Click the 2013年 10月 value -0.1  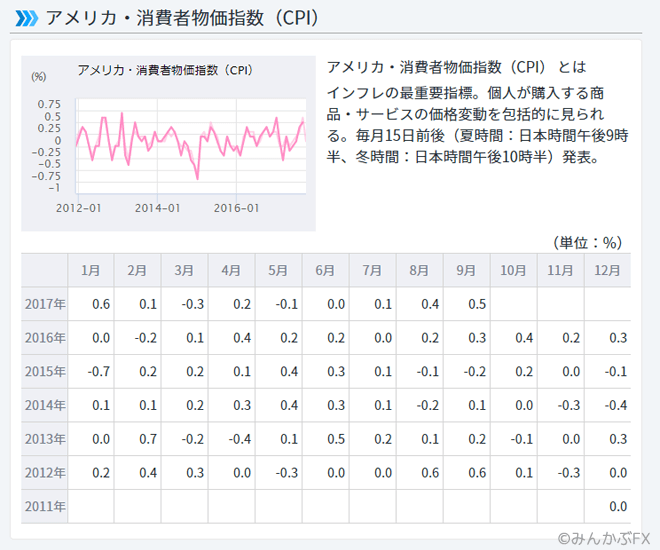[x=522, y=439]
